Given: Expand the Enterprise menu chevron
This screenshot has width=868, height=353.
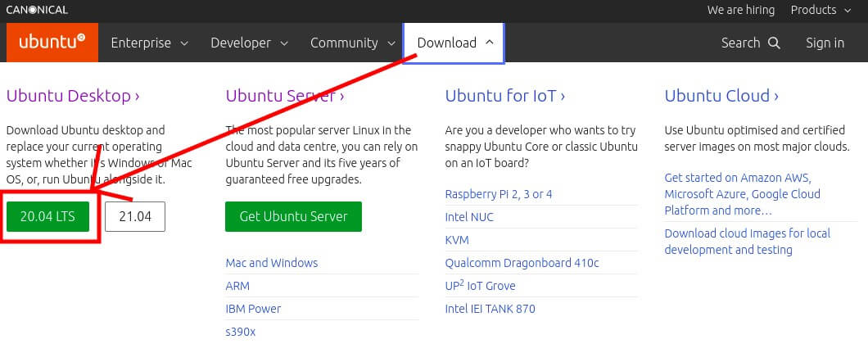Looking at the screenshot, I should 185,43.
